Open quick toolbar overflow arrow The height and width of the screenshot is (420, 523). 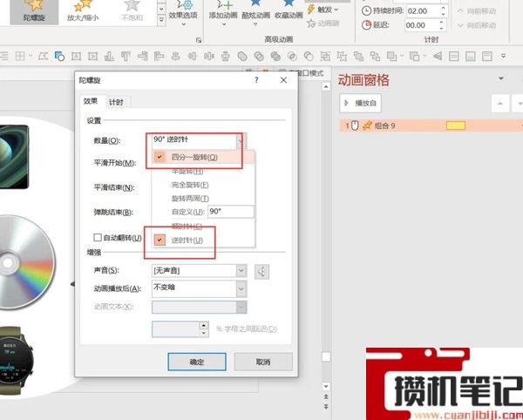[x=503, y=56]
